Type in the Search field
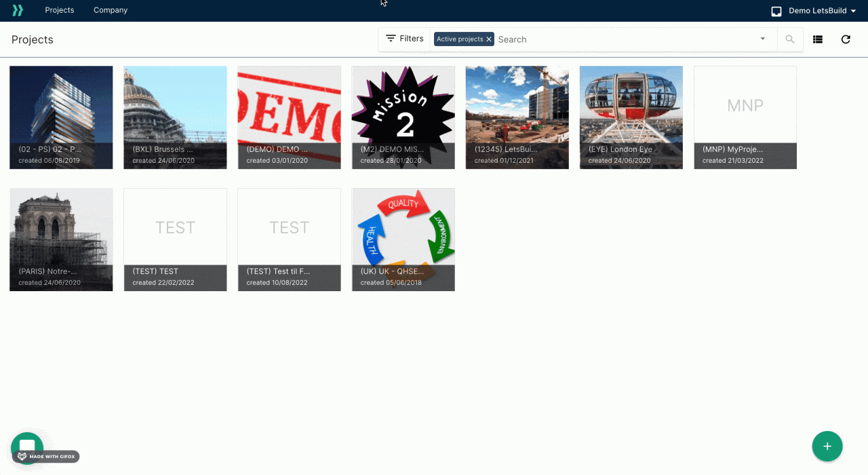868x475 pixels. click(624, 39)
